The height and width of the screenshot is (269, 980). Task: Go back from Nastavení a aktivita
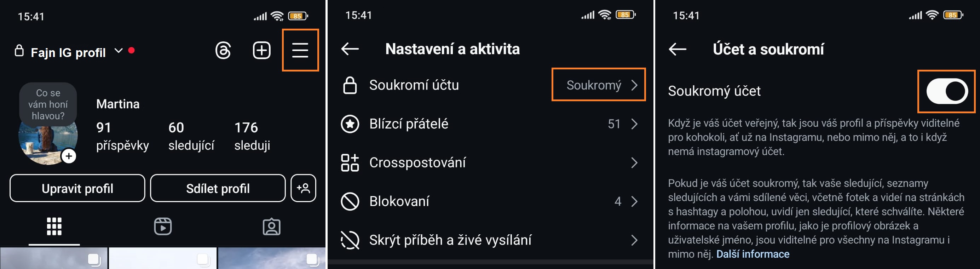[x=350, y=49]
